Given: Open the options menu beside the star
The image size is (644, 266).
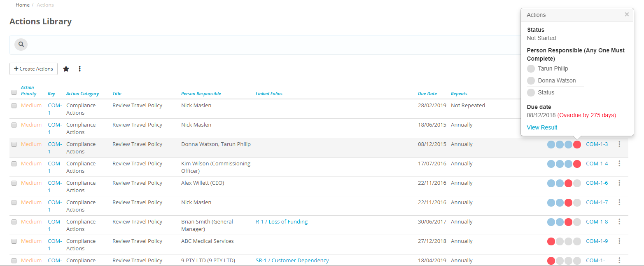Looking at the screenshot, I should 80,69.
